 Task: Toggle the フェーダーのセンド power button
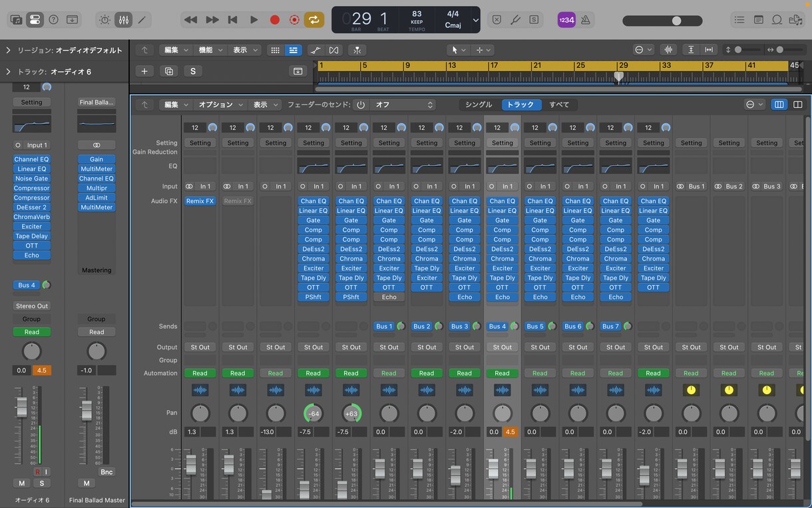pos(361,105)
